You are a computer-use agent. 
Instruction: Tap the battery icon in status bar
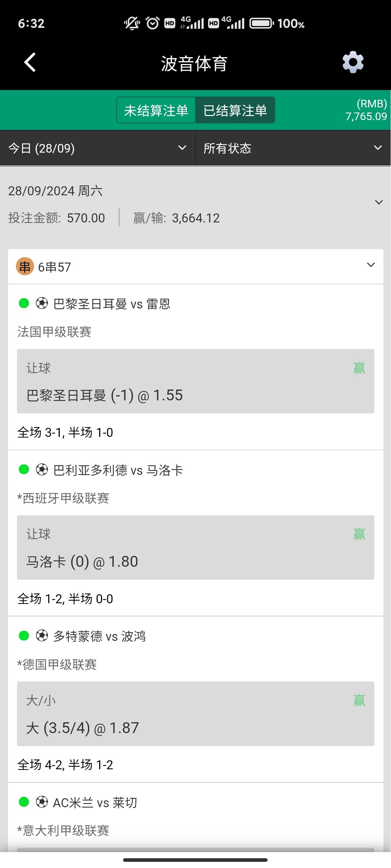261,24
